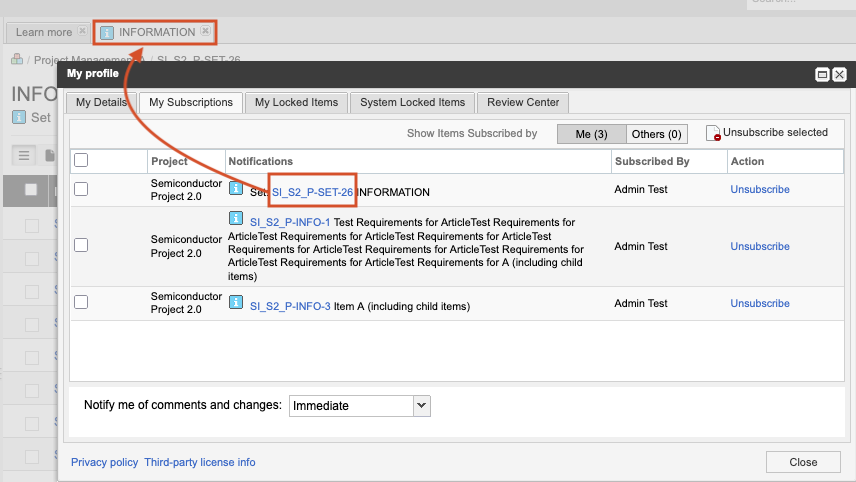The height and width of the screenshot is (482, 856).
Task: Show items subscribed by Others (0)
Action: 657,134
